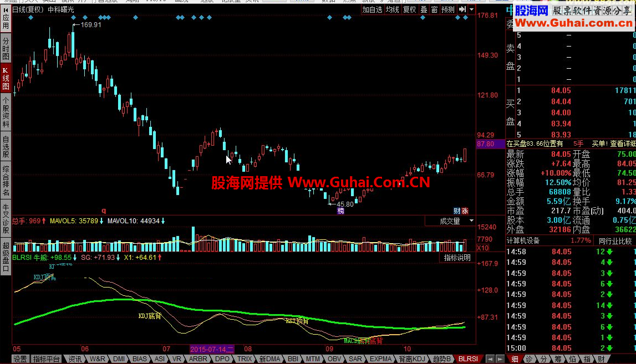
Task: Click the jump-to-end arrow icon above the chart
Action: tap(462, 9)
